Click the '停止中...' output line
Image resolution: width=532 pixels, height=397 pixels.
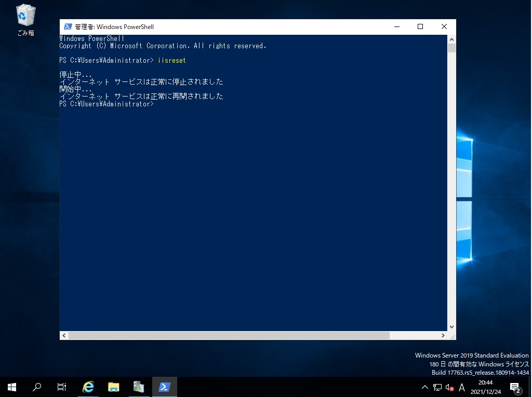[76, 75]
